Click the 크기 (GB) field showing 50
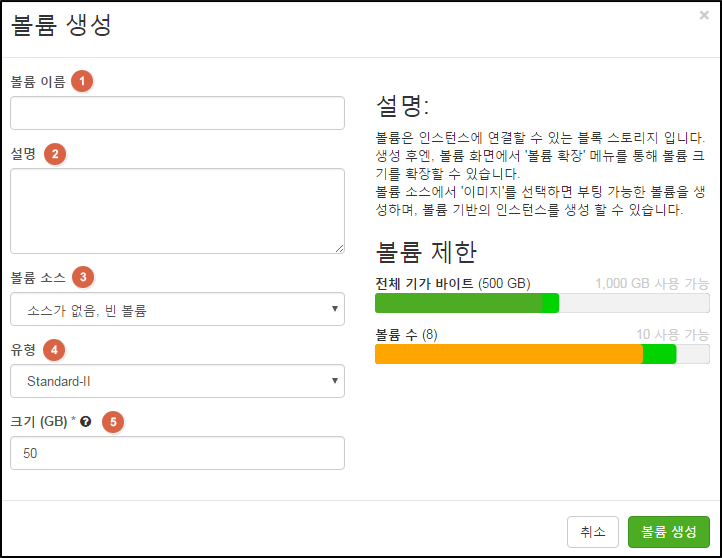The width and height of the screenshot is (722, 558). coord(177,453)
